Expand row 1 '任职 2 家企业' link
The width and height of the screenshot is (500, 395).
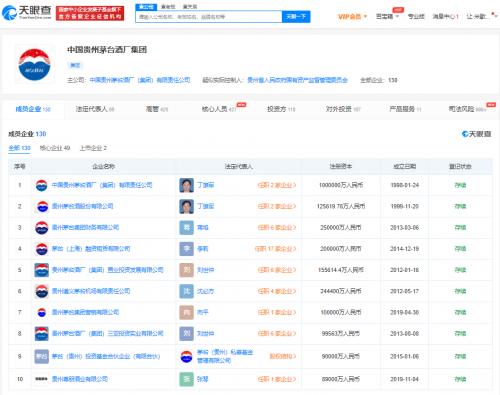coord(277,185)
